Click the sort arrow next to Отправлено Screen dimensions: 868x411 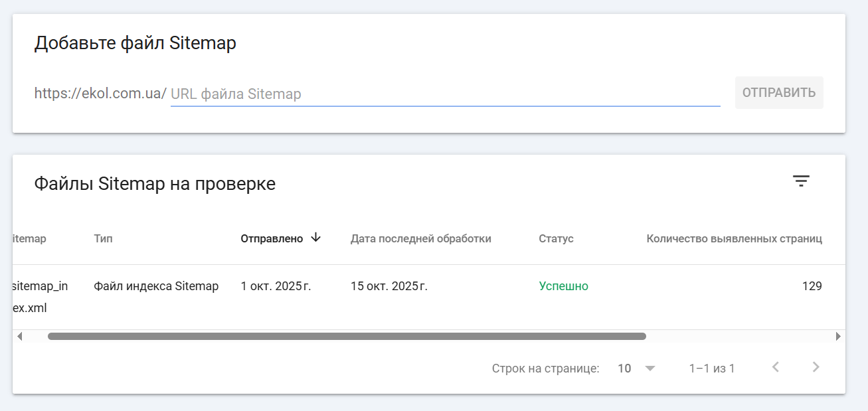click(x=316, y=238)
